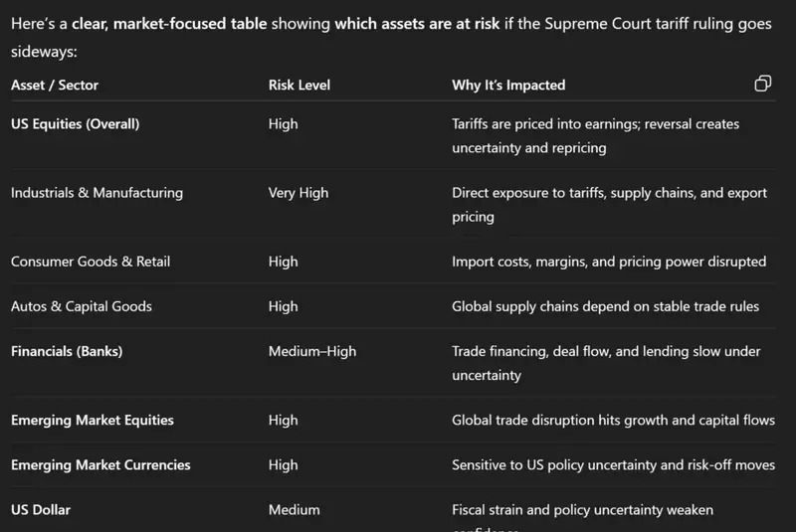796x532 pixels.
Task: Select Industrials & Manufacturing row label
Action: coord(97,193)
